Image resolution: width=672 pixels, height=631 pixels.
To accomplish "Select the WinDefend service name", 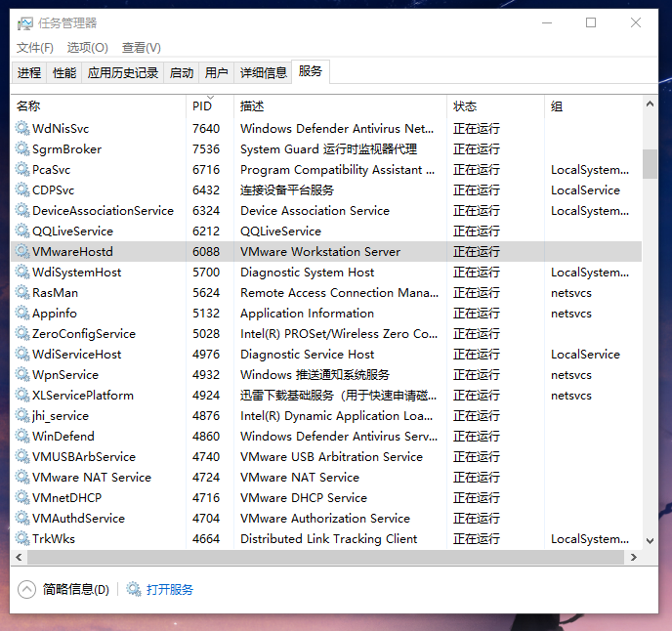I will tap(63, 436).
